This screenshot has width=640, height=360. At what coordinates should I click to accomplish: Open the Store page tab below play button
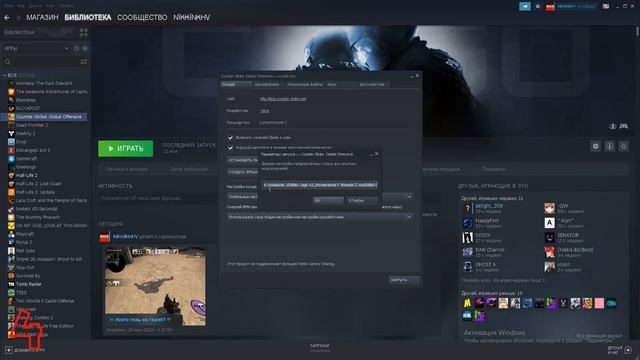tap(127, 169)
